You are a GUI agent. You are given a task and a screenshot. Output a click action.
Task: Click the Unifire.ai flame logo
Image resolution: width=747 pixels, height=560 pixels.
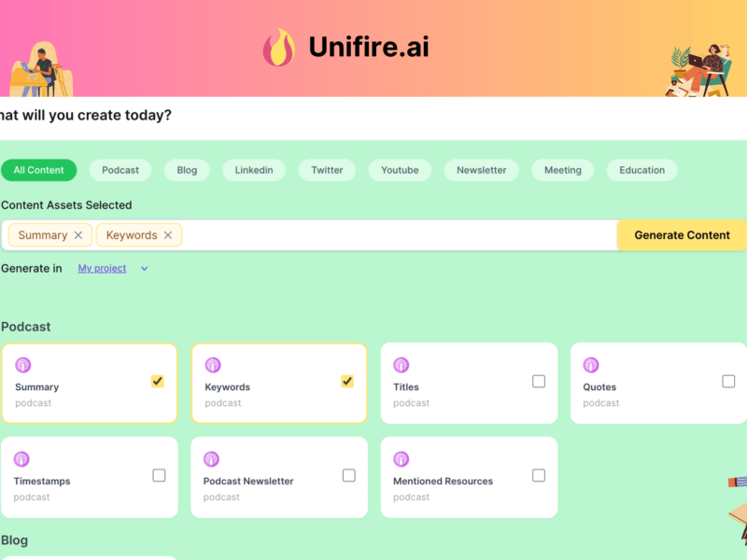click(279, 48)
